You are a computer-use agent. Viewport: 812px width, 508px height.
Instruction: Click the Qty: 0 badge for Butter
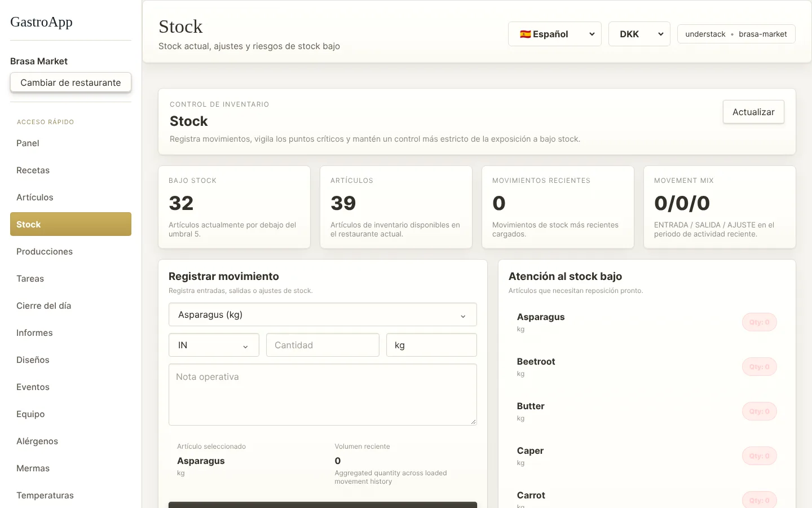[759, 411]
